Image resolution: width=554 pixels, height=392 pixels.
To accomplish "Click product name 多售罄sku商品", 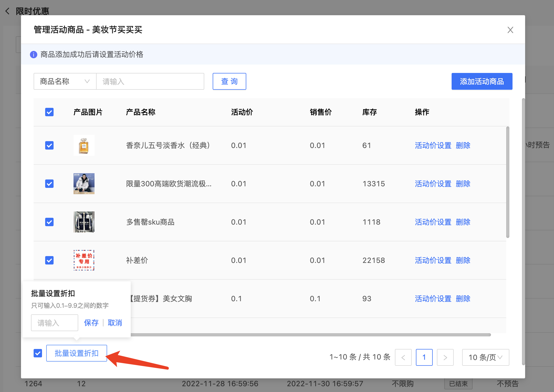I will (150, 222).
